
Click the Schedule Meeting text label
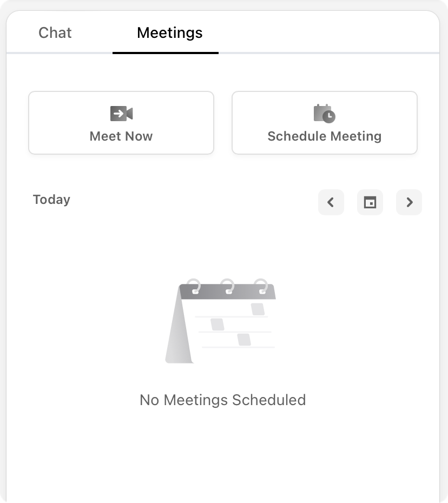[x=325, y=136]
